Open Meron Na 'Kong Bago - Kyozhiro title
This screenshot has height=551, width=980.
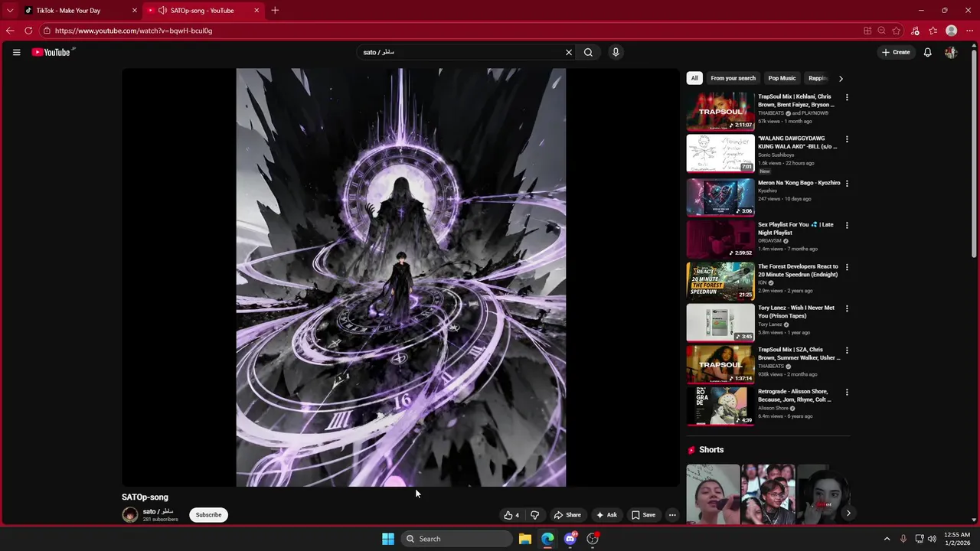pyautogui.click(x=799, y=183)
